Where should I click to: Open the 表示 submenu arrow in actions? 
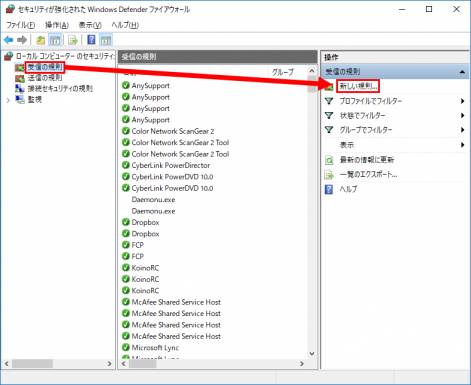[x=462, y=145]
